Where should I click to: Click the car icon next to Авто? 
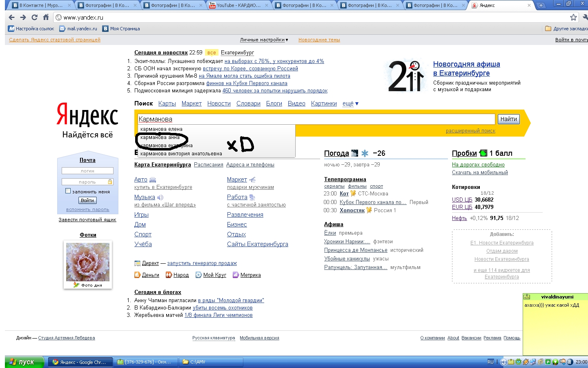[x=153, y=180]
